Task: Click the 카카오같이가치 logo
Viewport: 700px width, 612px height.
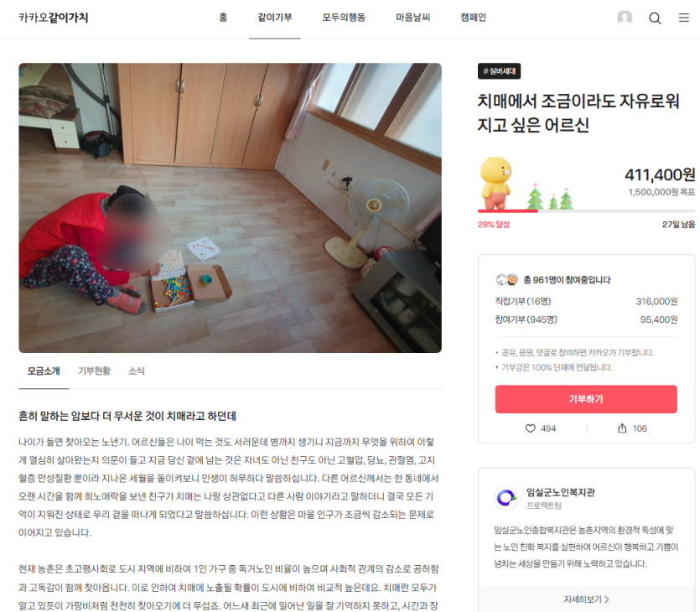Action: point(53,18)
